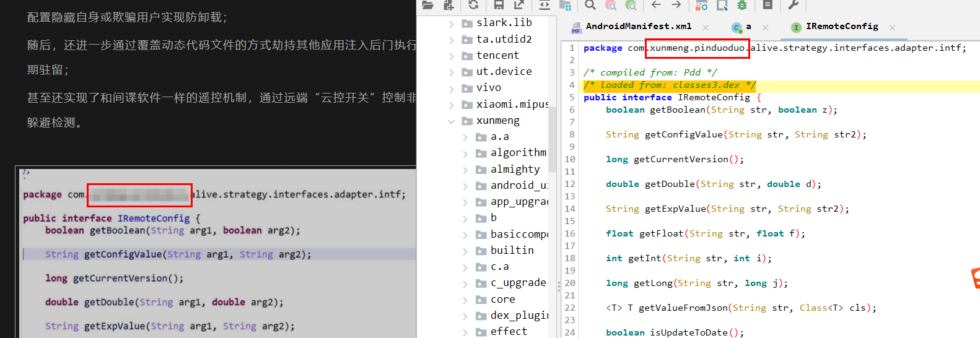This screenshot has width=980, height=338.
Task: Reload files with the refresh icon
Action: (x=473, y=5)
